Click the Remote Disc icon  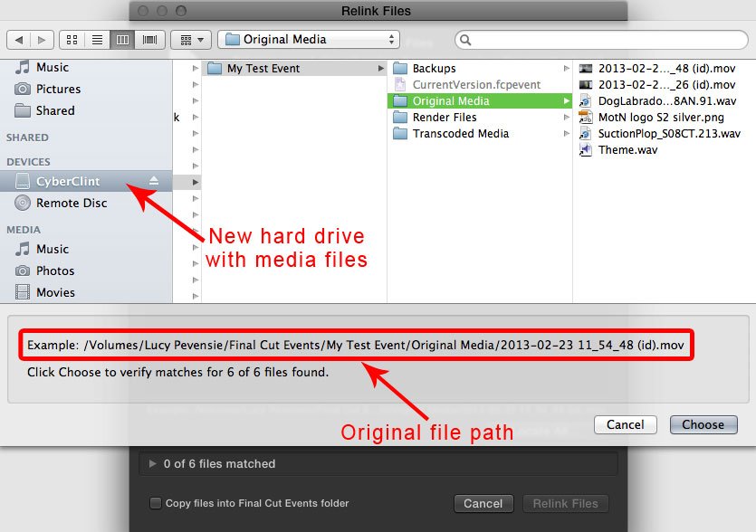click(22, 203)
